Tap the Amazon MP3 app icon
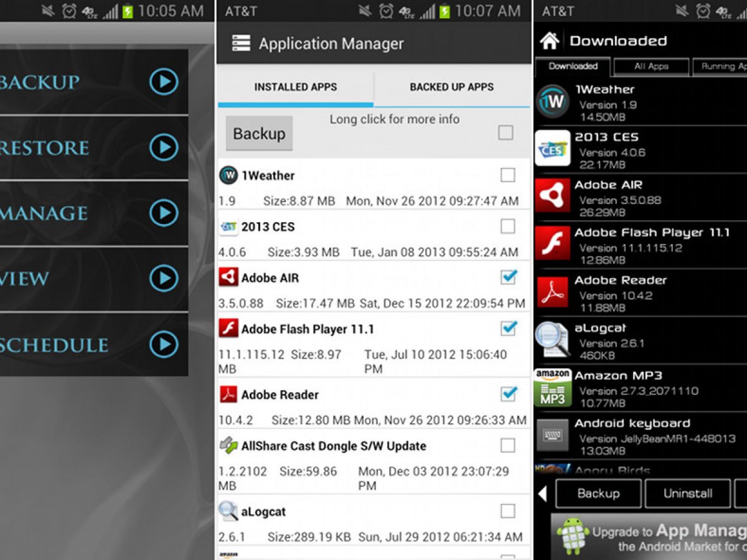This screenshot has width=747, height=560. (x=553, y=386)
